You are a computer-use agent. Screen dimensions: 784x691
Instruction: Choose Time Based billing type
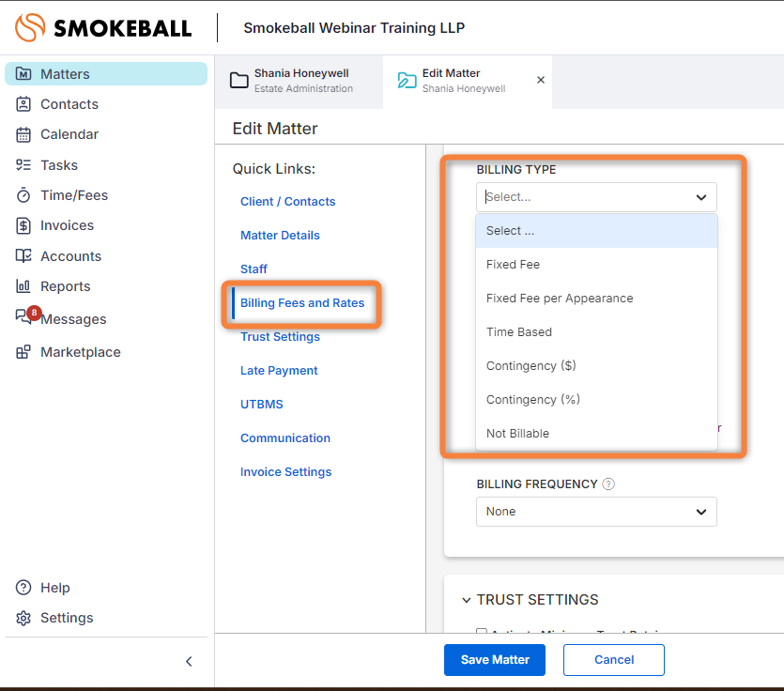[x=596, y=332]
